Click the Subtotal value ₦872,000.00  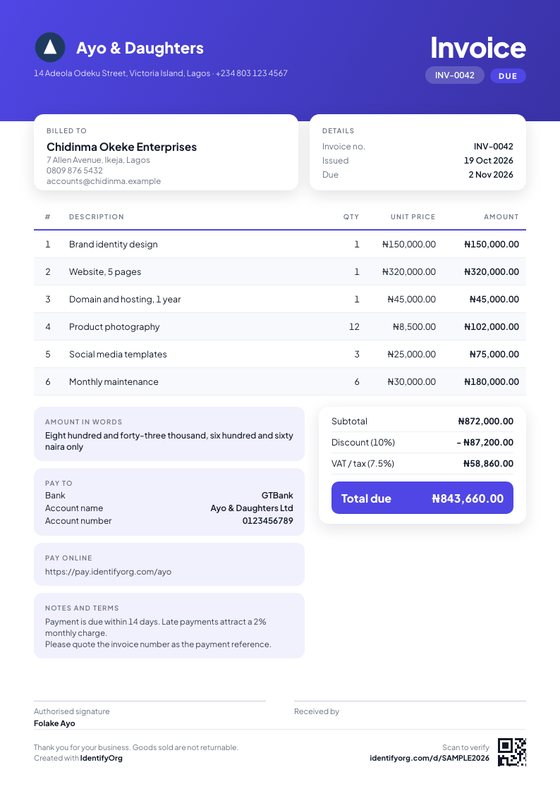486,421
